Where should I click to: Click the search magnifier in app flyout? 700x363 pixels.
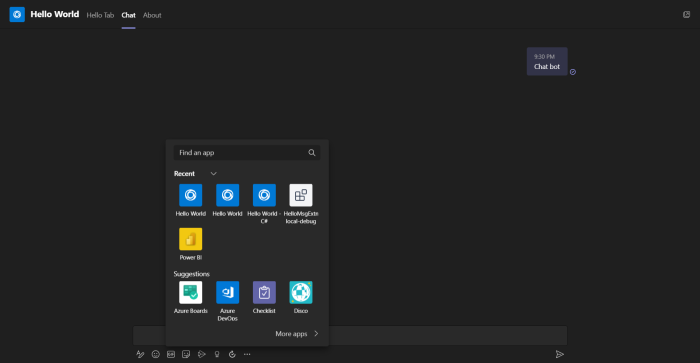click(312, 153)
